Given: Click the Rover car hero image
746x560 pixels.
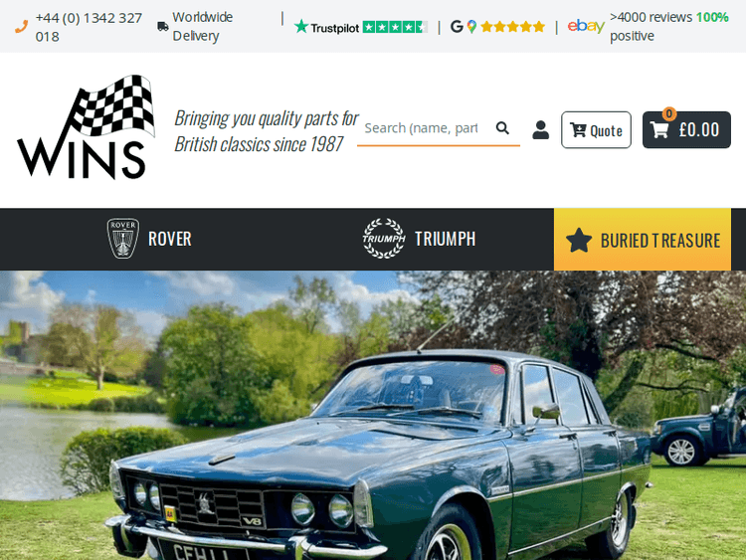Looking at the screenshot, I should pyautogui.click(x=373, y=416).
